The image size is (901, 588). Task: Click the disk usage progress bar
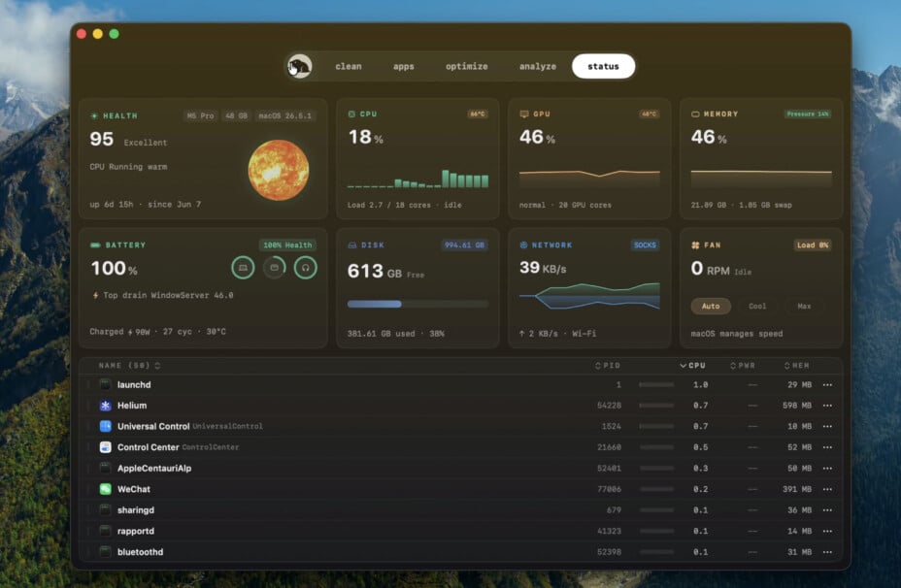[417, 304]
